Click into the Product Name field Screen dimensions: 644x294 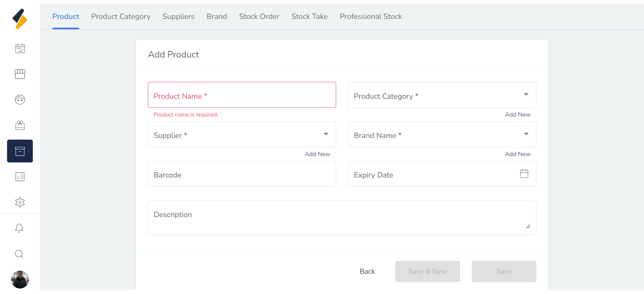coord(242,95)
